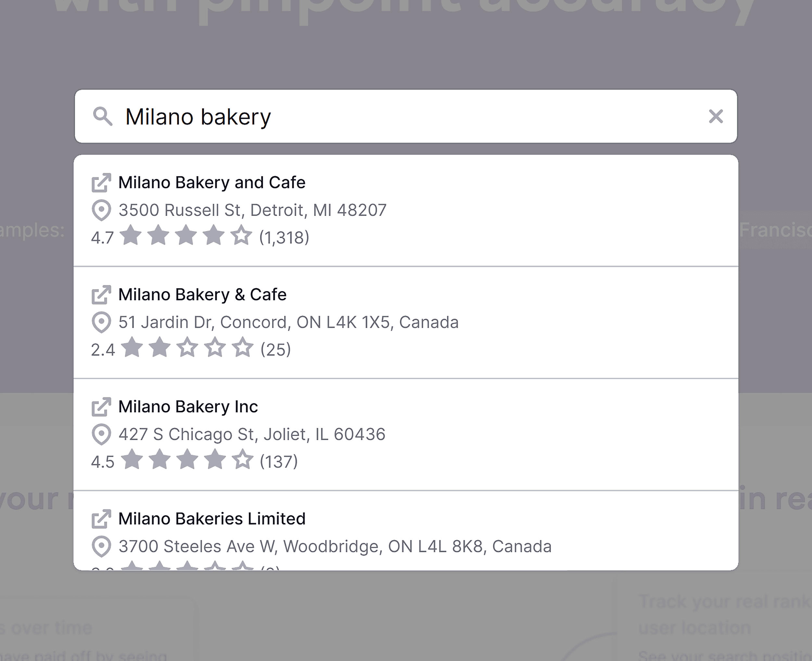Choose Milano Bakeries Limited suggestion
Image resolution: width=812 pixels, height=661 pixels.
[212, 519]
